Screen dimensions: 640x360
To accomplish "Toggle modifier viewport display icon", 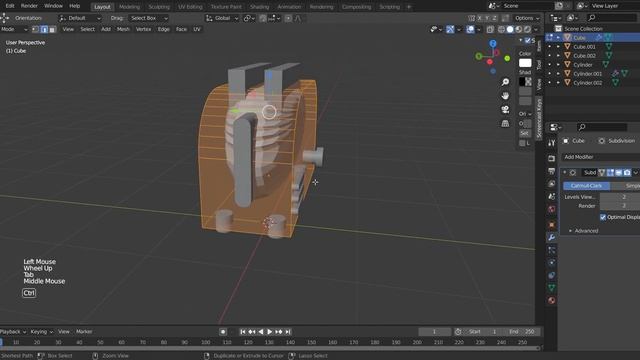I will pyautogui.click(x=619, y=173).
